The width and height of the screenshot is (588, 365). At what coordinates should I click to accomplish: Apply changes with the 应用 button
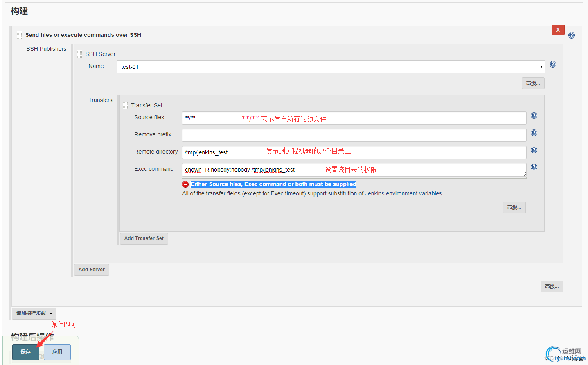57,352
